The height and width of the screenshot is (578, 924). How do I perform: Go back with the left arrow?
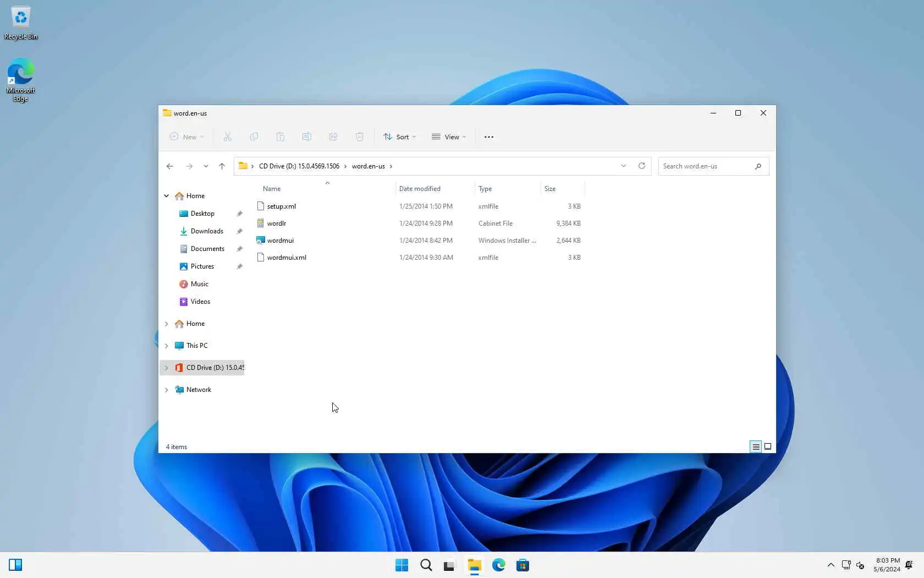[x=170, y=166]
